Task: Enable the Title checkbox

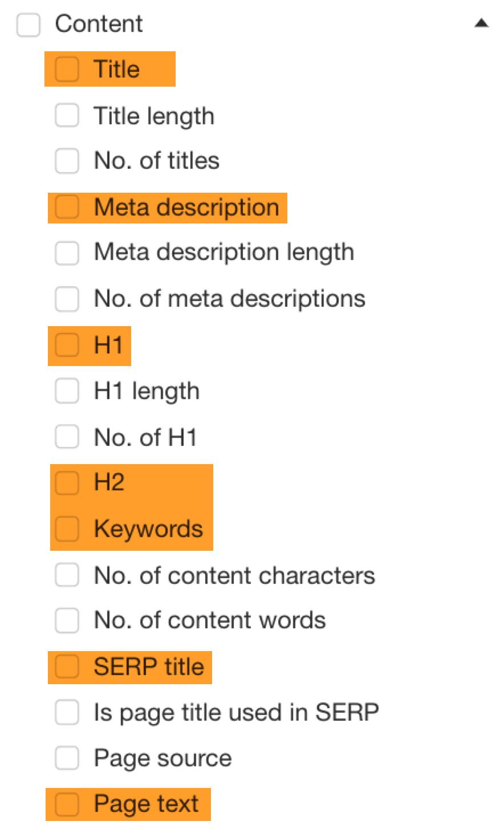Action: (x=67, y=69)
